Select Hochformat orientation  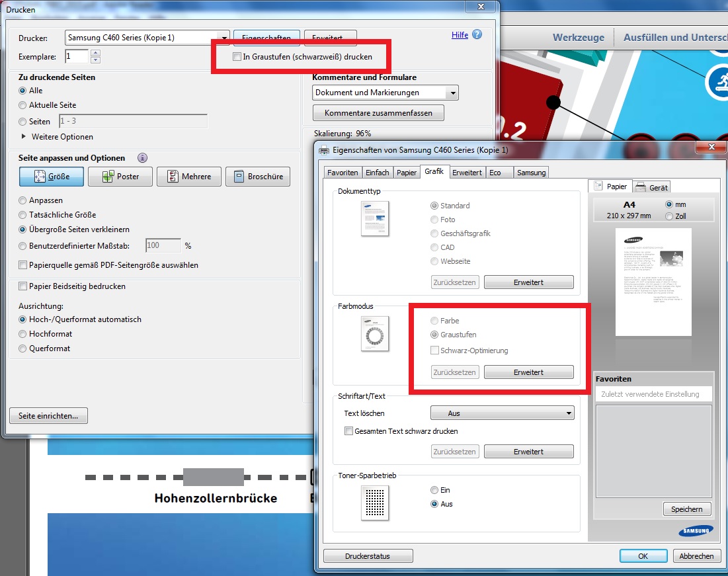pos(22,334)
